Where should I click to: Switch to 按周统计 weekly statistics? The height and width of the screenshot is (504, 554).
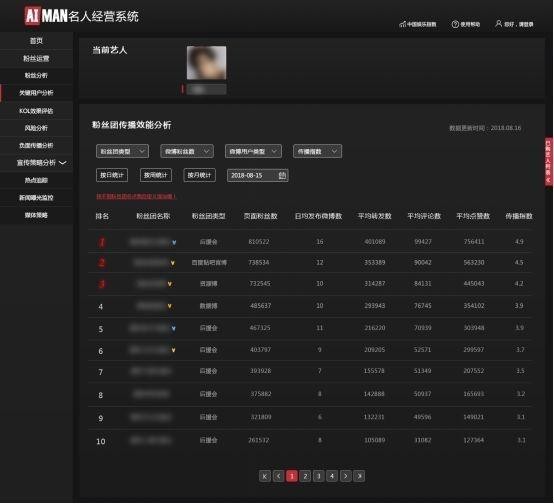click(x=155, y=175)
